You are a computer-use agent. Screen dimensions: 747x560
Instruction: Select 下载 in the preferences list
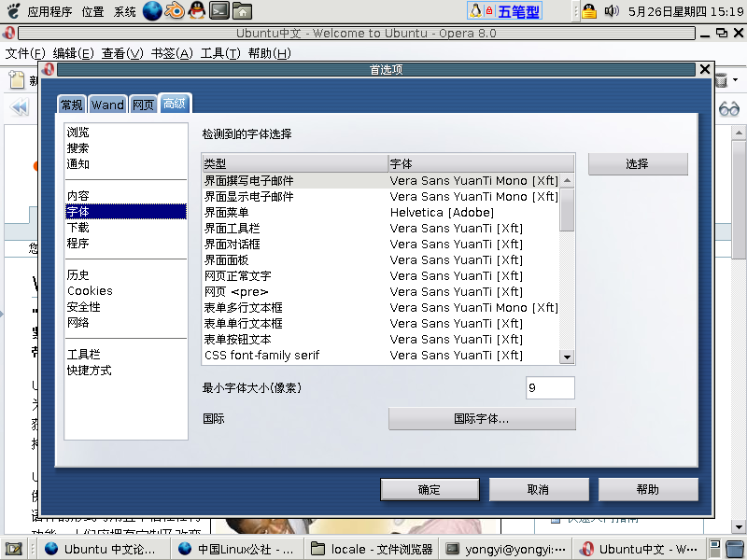tap(126, 227)
